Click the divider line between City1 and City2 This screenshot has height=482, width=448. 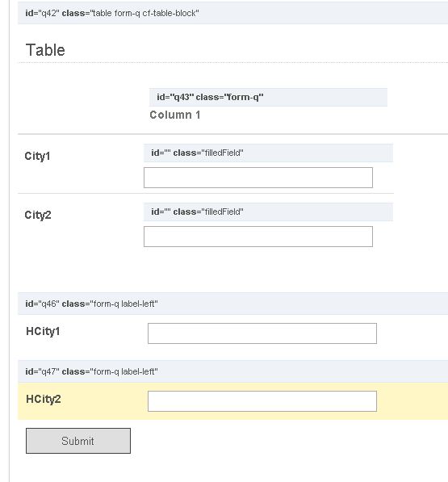(x=206, y=193)
